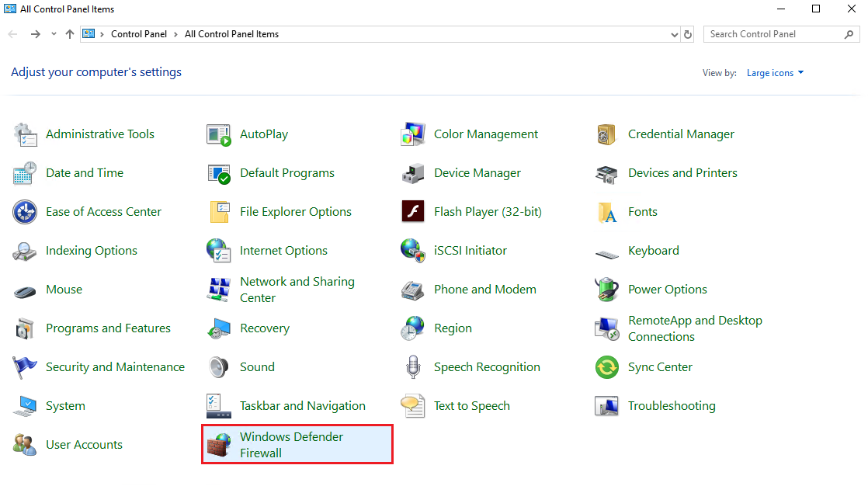Maximize the All Control Panel Items window
This screenshot has width=868, height=486.
point(816,9)
